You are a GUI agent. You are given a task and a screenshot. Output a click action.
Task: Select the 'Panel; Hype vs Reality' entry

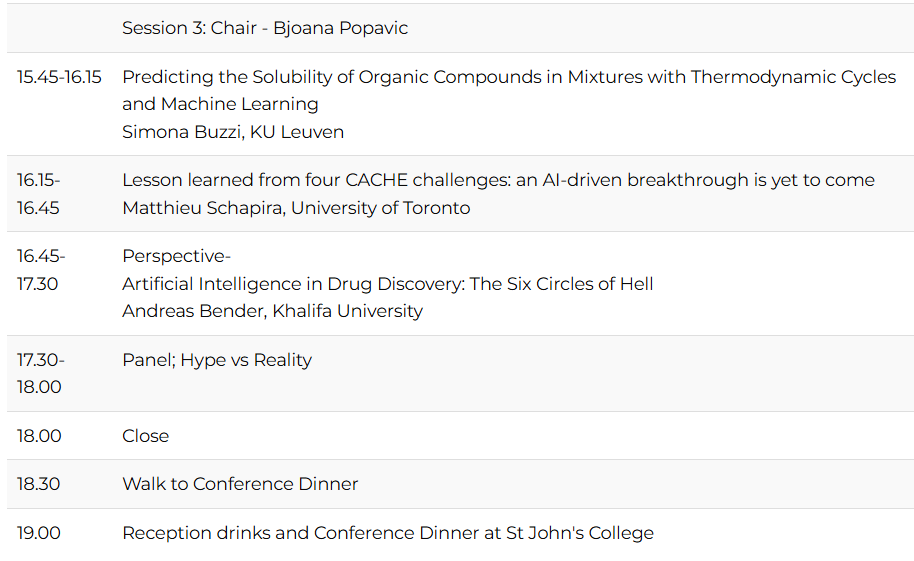point(217,360)
